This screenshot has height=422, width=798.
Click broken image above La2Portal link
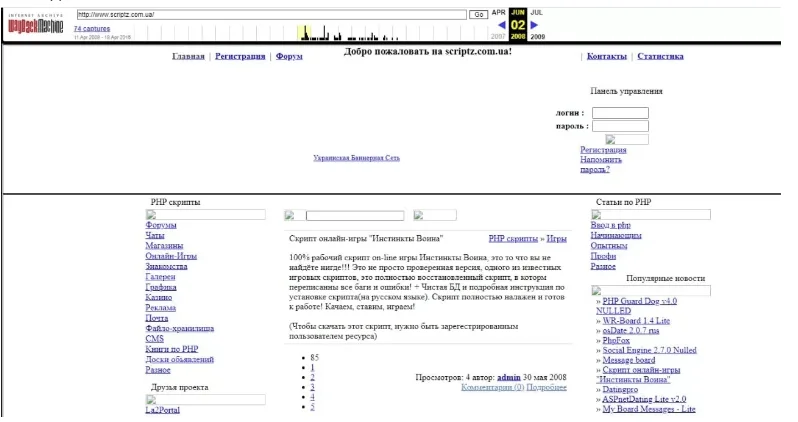click(x=205, y=398)
